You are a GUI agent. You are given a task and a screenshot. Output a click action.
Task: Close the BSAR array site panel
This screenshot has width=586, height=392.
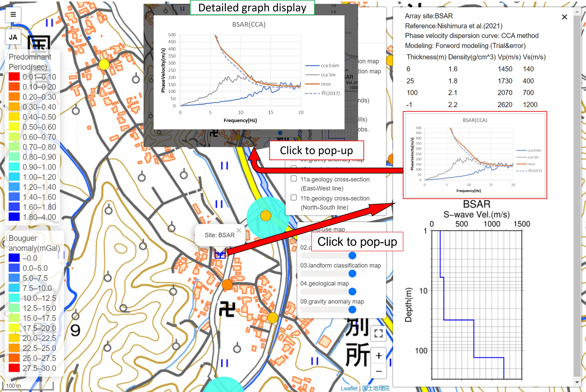[x=564, y=17]
